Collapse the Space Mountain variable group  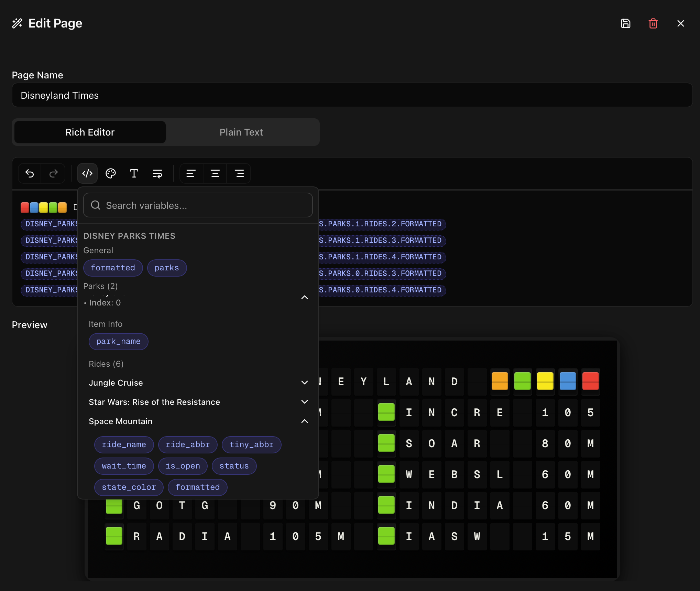pyautogui.click(x=305, y=421)
